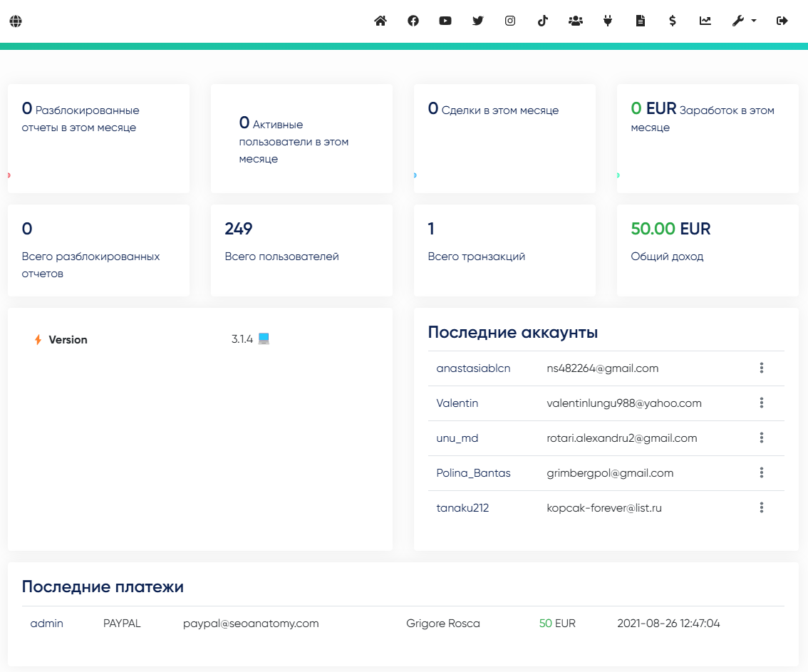The height and width of the screenshot is (672, 808).
Task: Expand three-dot menu for tanaku212
Action: (762, 507)
